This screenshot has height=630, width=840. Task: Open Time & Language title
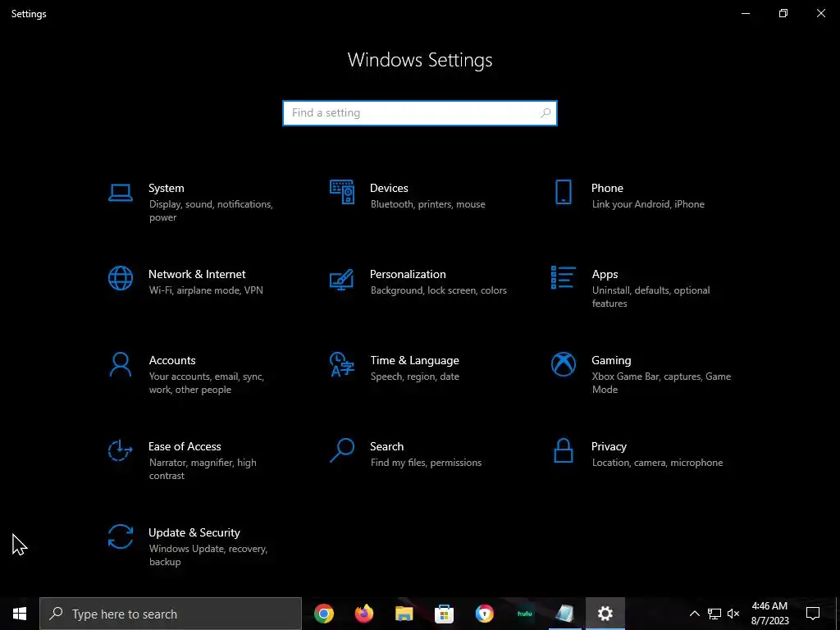(x=414, y=361)
